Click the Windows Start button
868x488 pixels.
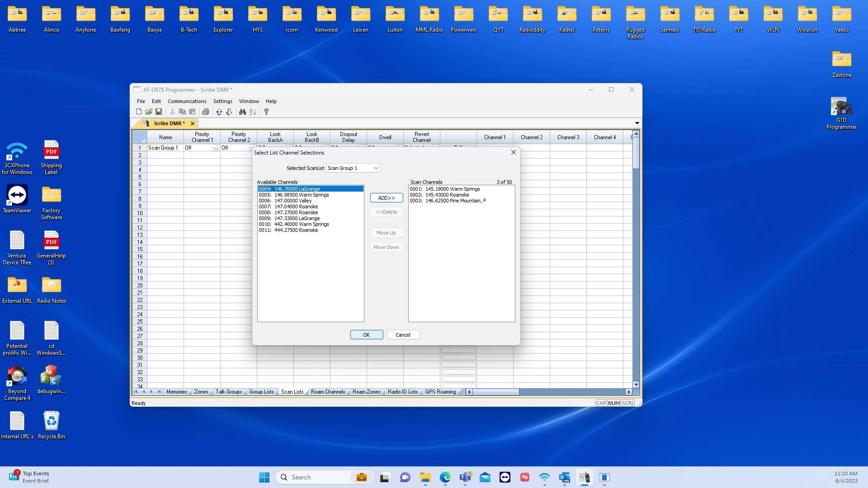264,477
